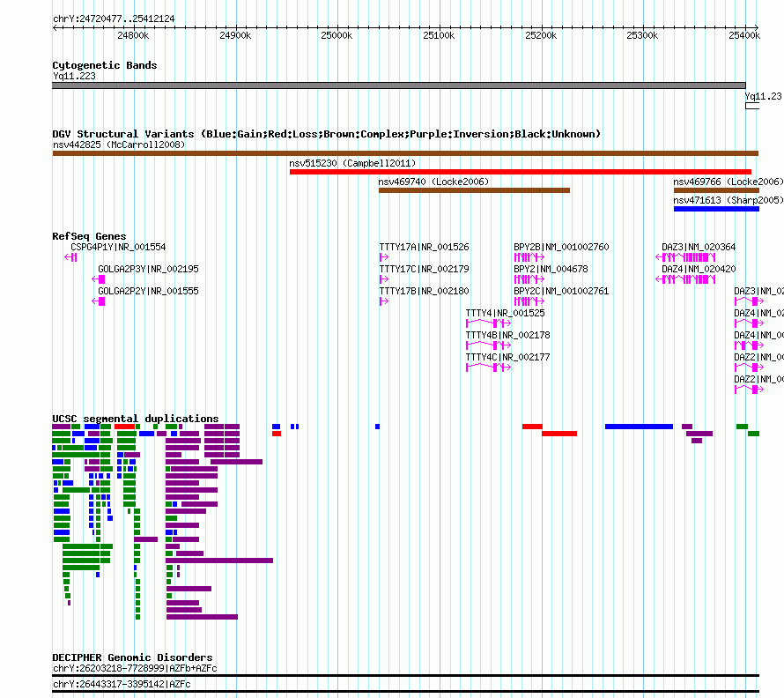Select the GOLGA2P2Y gene glyph

(99, 301)
